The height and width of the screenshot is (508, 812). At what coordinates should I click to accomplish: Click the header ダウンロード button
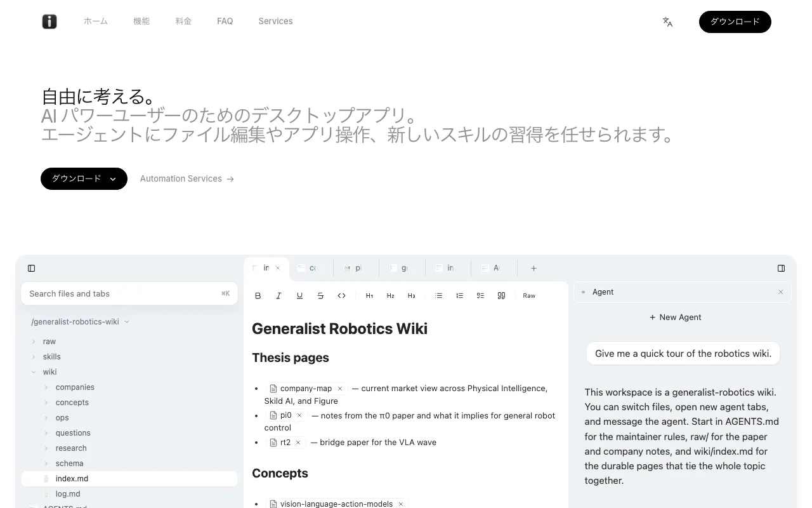[735, 22]
